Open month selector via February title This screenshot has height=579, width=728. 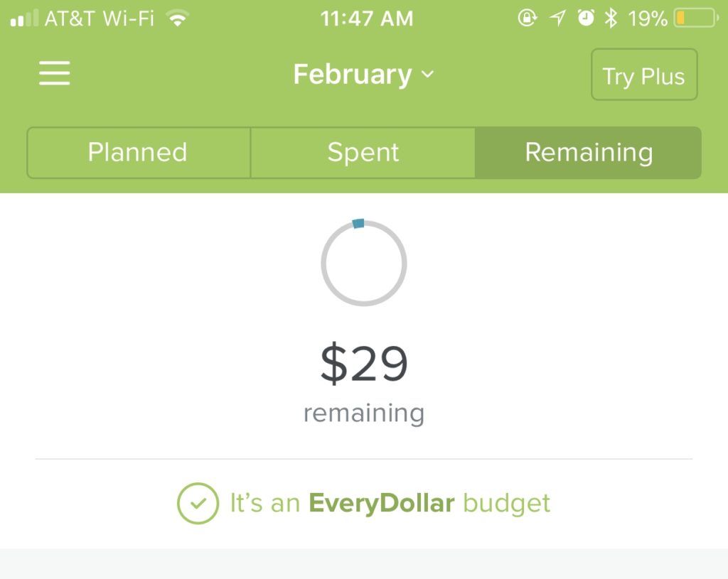pos(353,74)
